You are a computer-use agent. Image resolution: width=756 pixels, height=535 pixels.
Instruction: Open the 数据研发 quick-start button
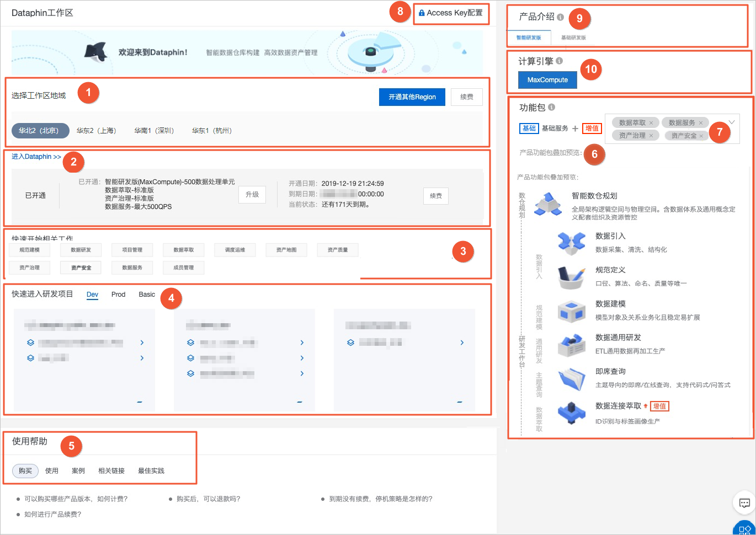[81, 250]
